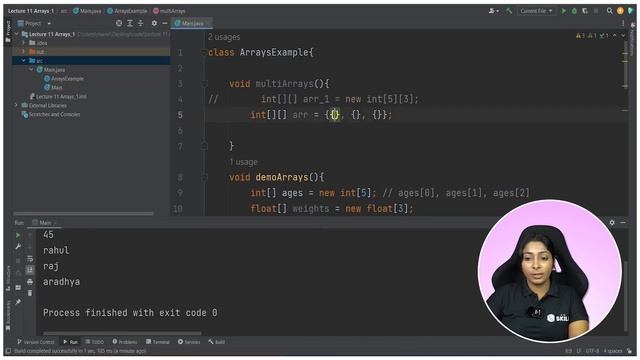Expand the .idea folder
640x360 pixels.
click(24, 42)
